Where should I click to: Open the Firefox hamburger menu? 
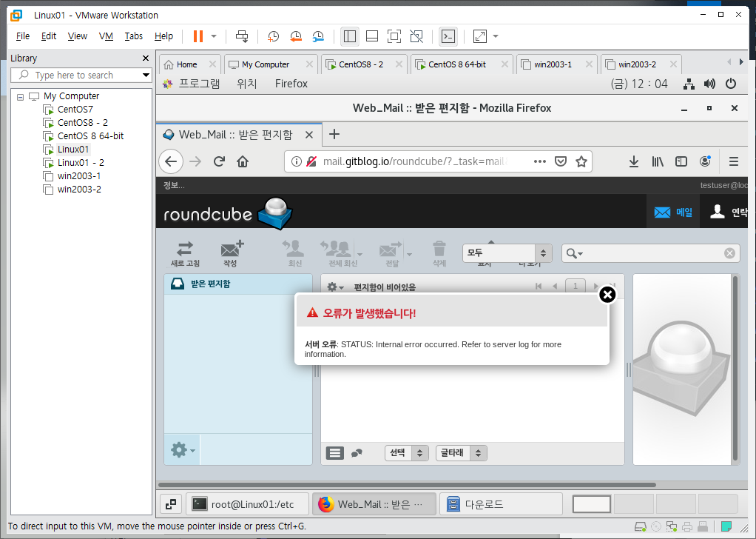coord(734,161)
